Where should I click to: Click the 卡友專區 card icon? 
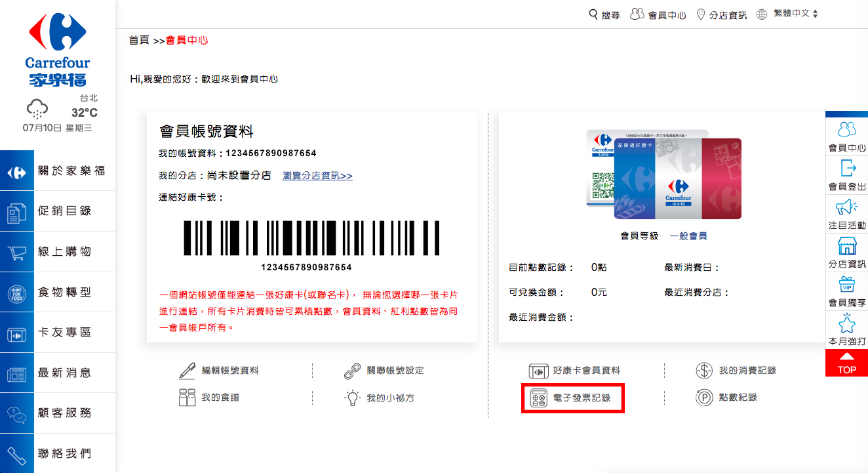click(x=16, y=335)
